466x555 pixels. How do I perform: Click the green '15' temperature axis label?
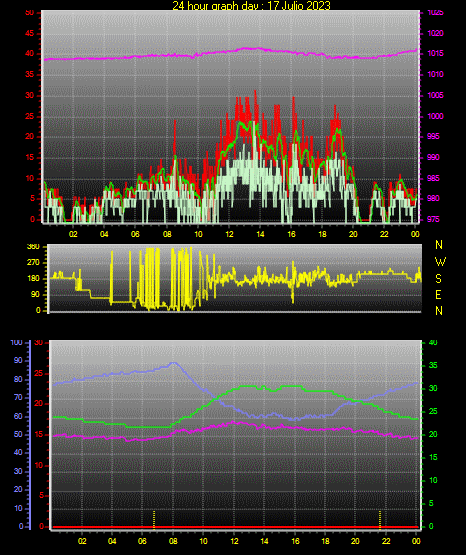tap(433, 457)
